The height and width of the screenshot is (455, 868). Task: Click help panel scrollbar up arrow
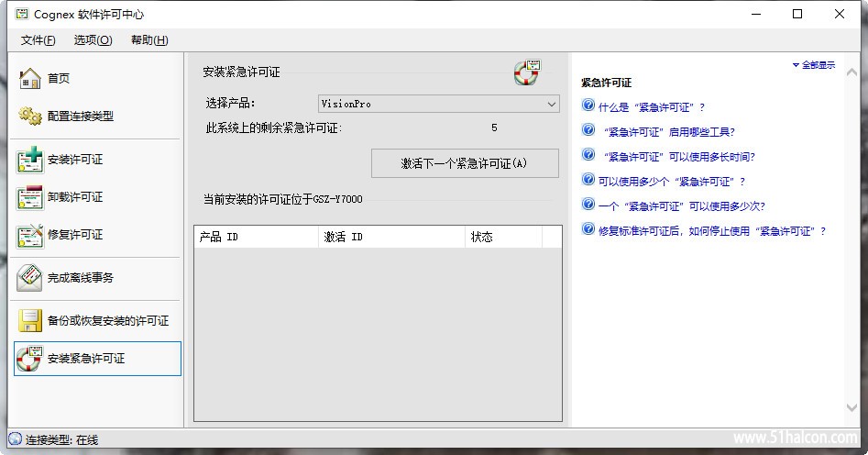coord(852,72)
